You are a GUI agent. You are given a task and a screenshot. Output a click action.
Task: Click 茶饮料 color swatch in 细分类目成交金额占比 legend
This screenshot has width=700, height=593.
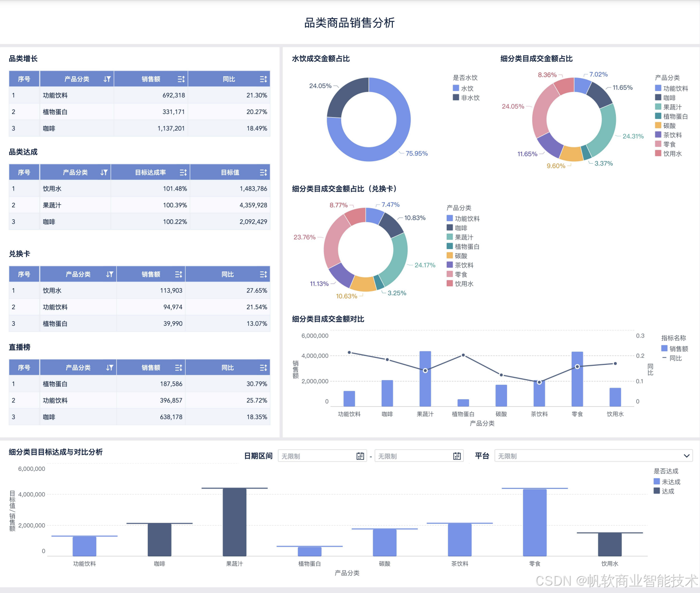point(658,135)
